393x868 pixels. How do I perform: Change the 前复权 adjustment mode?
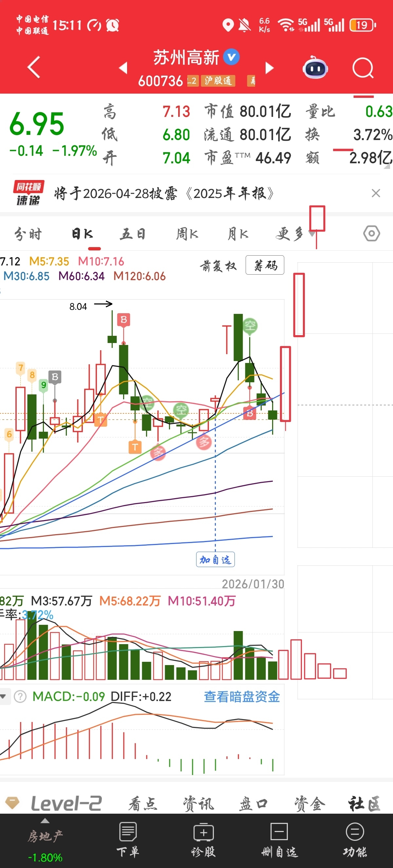[218, 265]
